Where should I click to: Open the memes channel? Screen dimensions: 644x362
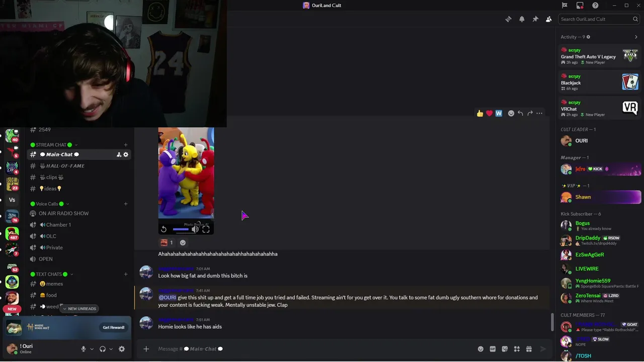pyautogui.click(x=79, y=284)
